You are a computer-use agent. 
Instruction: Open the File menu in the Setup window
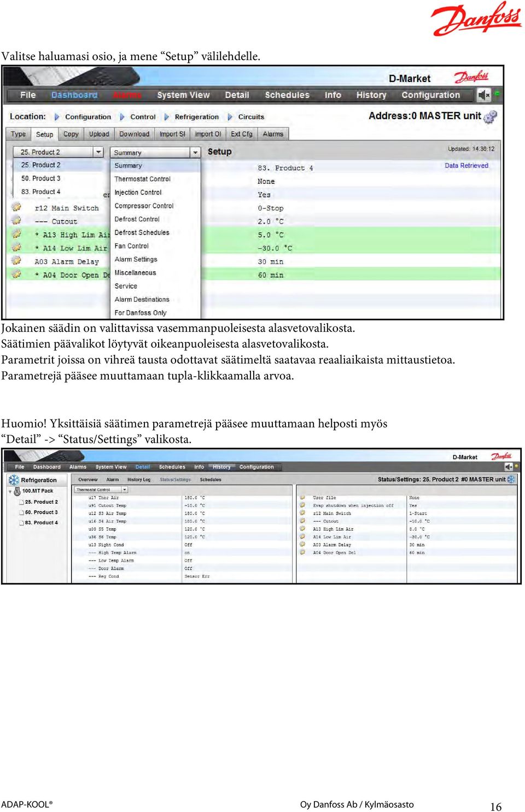coord(28,95)
